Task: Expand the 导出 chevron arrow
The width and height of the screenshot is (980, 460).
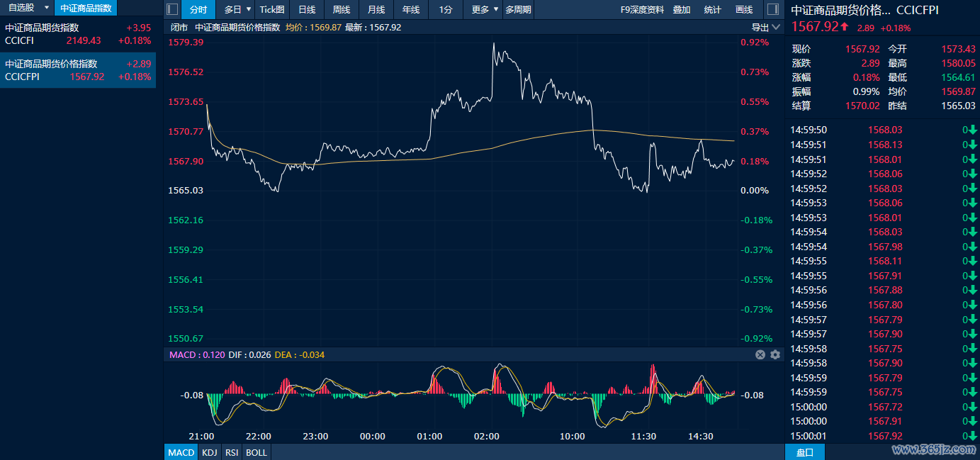Action: click(776, 27)
